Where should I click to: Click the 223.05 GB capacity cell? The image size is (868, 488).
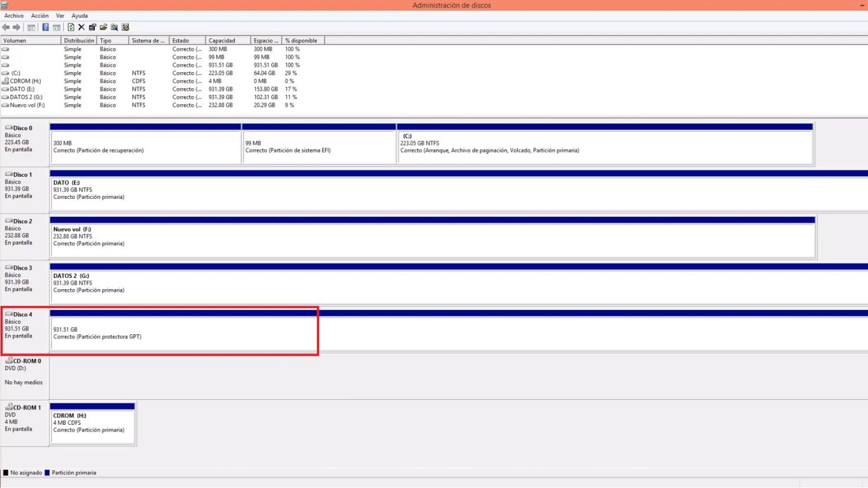220,73
